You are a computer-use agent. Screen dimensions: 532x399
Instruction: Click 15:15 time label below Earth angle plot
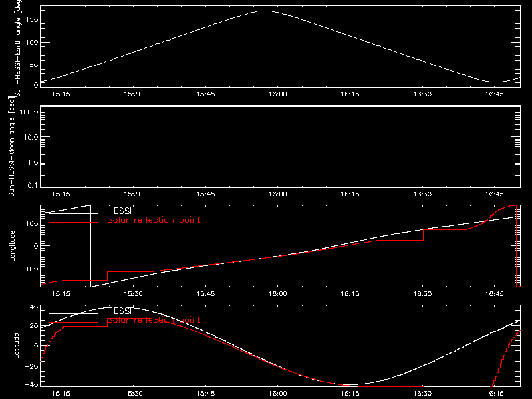click(61, 94)
